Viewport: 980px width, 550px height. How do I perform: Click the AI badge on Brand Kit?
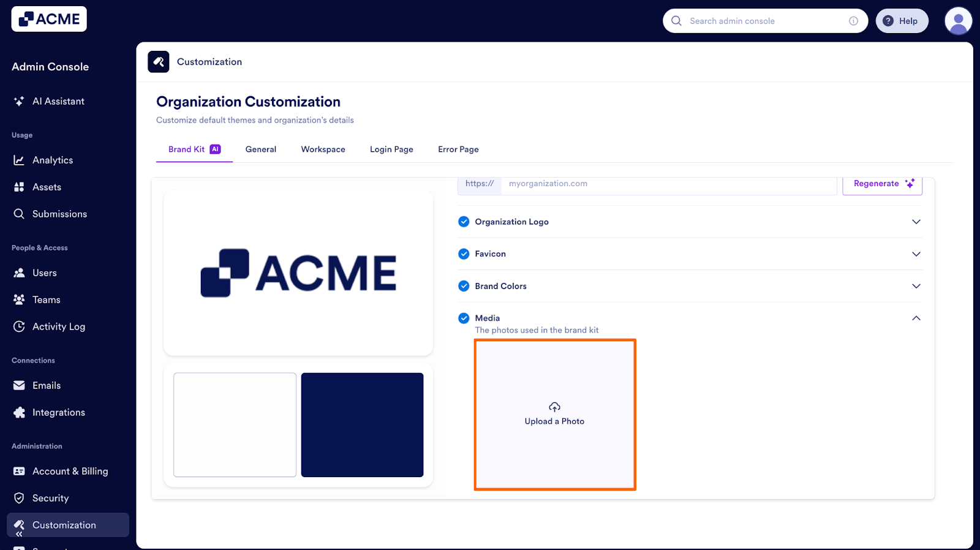[215, 149]
